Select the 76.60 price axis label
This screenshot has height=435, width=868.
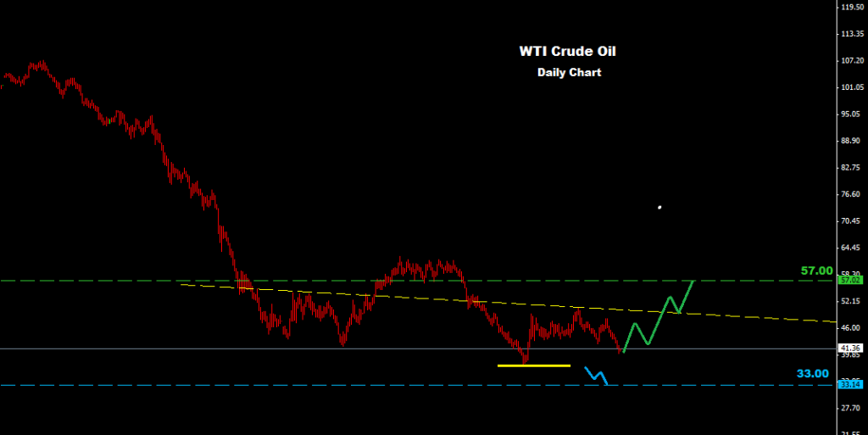[x=851, y=194]
